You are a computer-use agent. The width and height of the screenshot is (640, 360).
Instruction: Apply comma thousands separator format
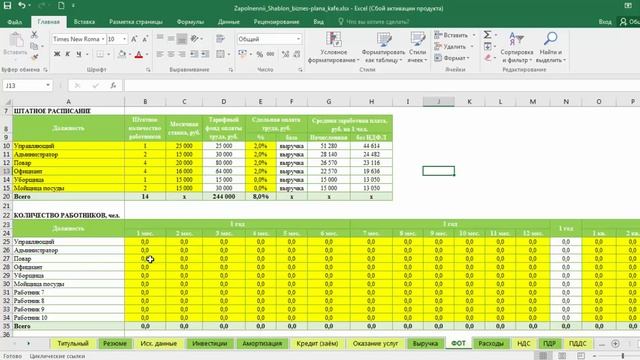point(270,54)
